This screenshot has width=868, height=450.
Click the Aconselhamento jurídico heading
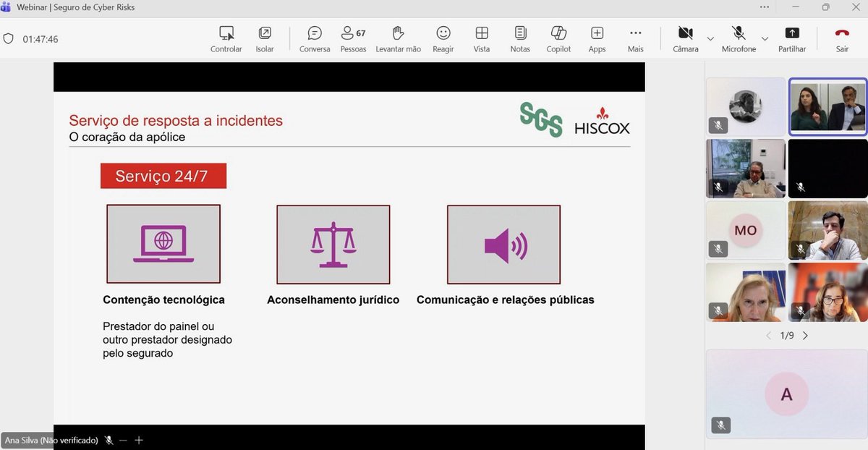coord(333,300)
